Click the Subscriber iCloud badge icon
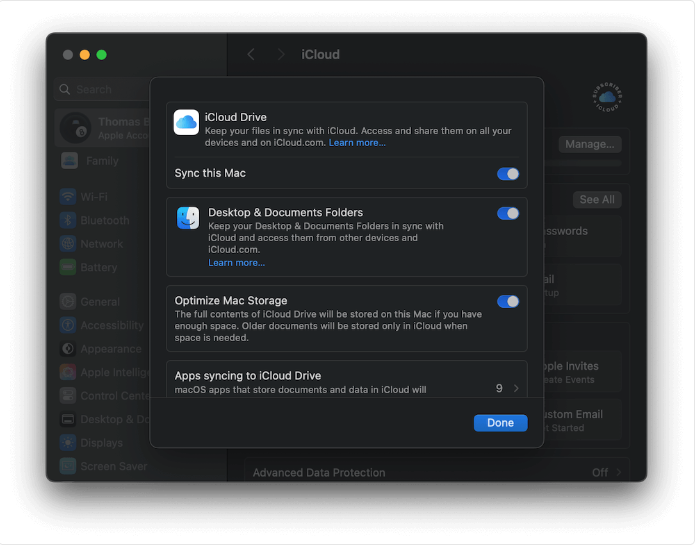695x545 pixels. point(607,97)
